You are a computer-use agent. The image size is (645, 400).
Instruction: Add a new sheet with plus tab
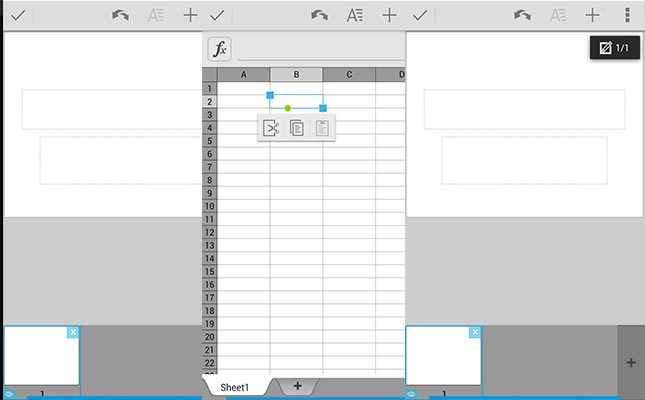(297, 386)
